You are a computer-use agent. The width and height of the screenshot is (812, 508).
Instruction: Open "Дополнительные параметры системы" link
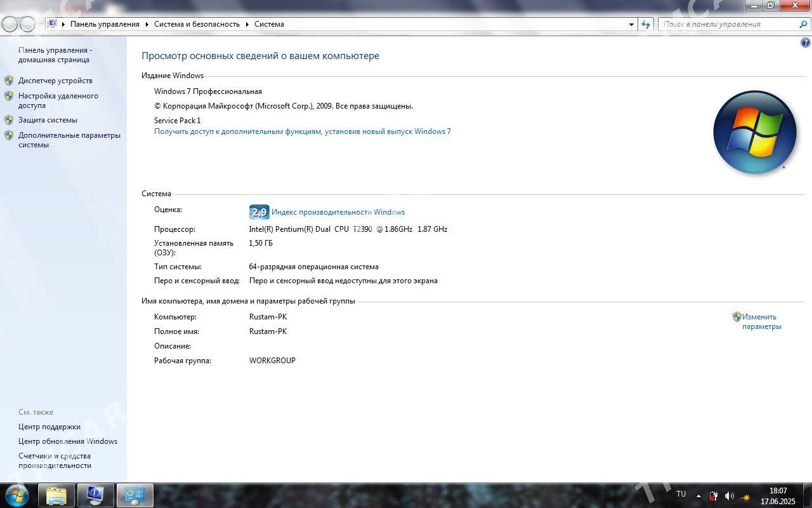click(x=69, y=140)
